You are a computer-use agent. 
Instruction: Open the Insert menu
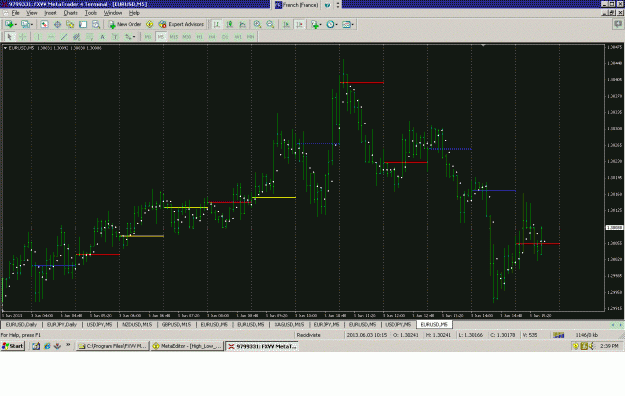tap(50, 13)
